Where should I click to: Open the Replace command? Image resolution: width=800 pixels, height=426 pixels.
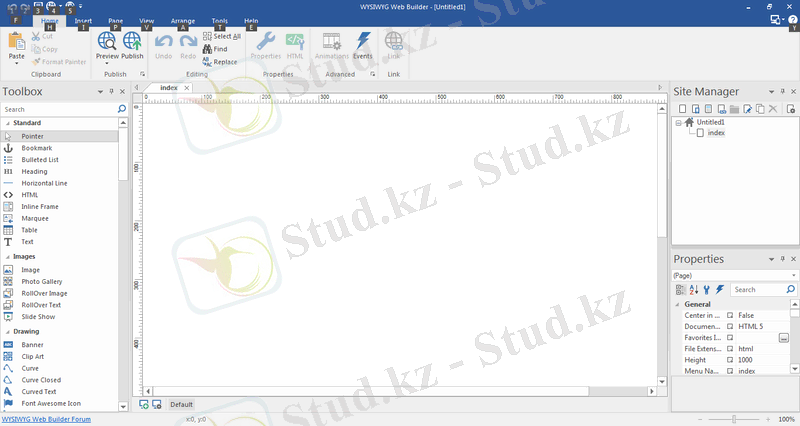tap(220, 62)
